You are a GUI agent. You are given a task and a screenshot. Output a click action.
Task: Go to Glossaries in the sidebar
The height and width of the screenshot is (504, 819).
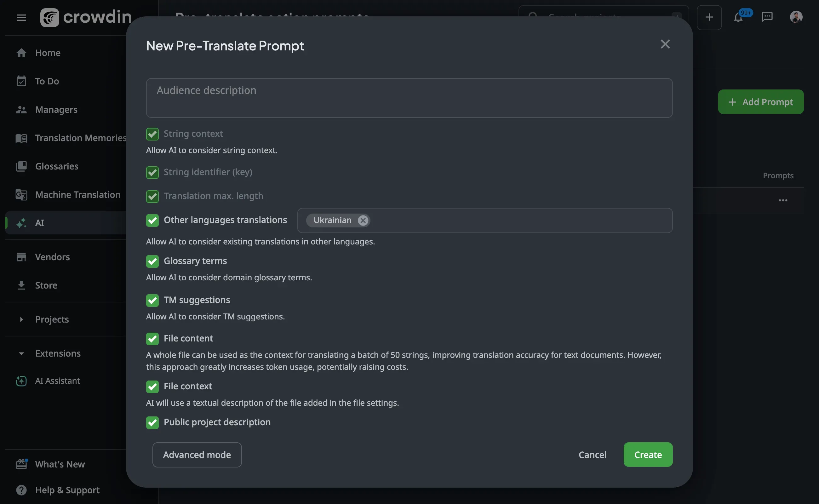(57, 166)
